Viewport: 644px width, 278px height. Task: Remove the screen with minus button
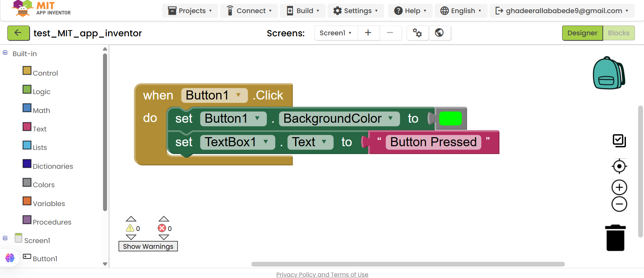(390, 33)
